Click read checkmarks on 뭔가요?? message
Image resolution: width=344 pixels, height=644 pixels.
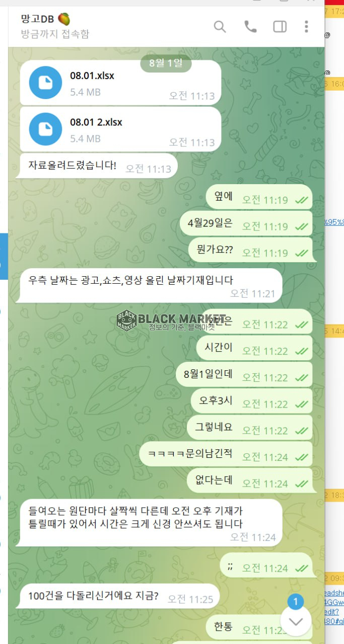point(302,253)
